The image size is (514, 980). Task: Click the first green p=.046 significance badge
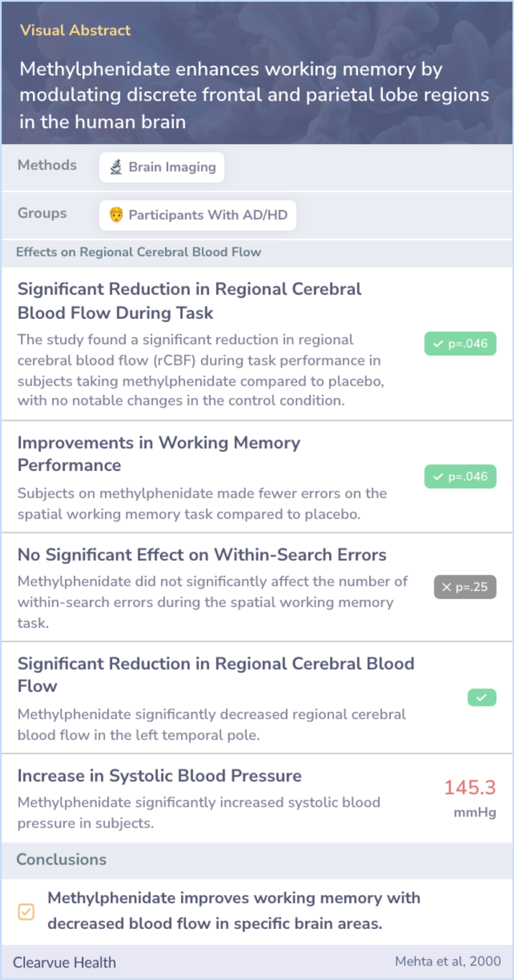(460, 344)
